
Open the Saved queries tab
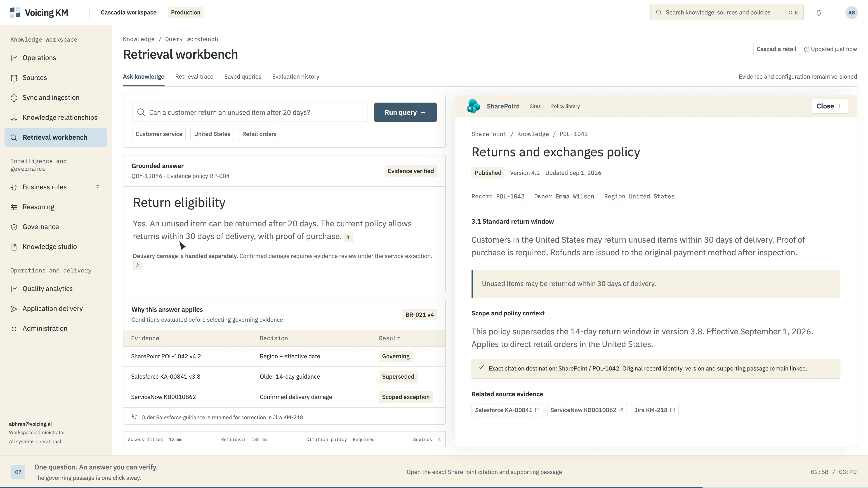coord(243,77)
